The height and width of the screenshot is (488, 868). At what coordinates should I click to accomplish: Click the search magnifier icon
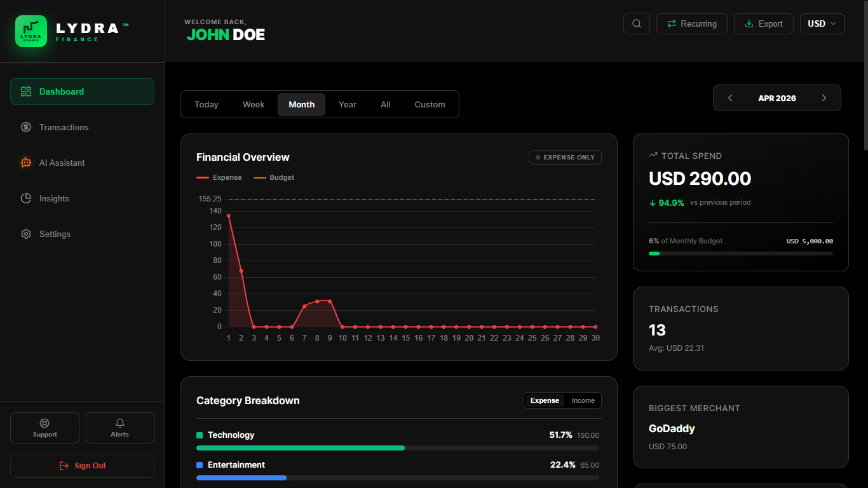(637, 24)
